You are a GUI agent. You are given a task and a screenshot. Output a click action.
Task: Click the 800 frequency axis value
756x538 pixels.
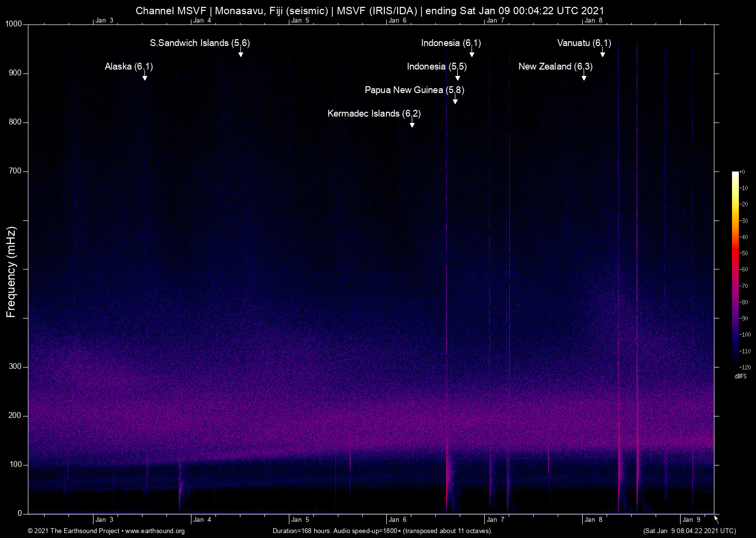(x=15, y=122)
